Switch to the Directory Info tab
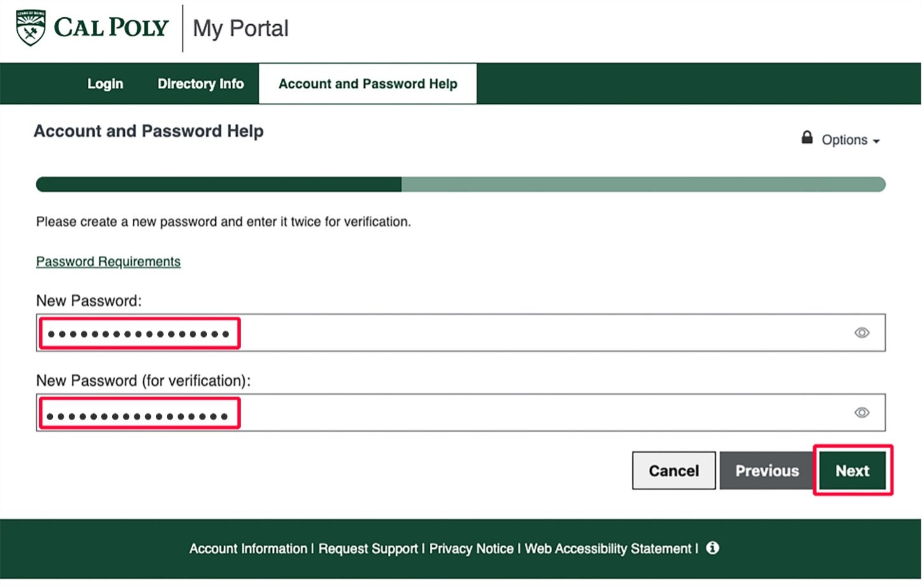The height and width of the screenshot is (587, 924). click(x=201, y=84)
